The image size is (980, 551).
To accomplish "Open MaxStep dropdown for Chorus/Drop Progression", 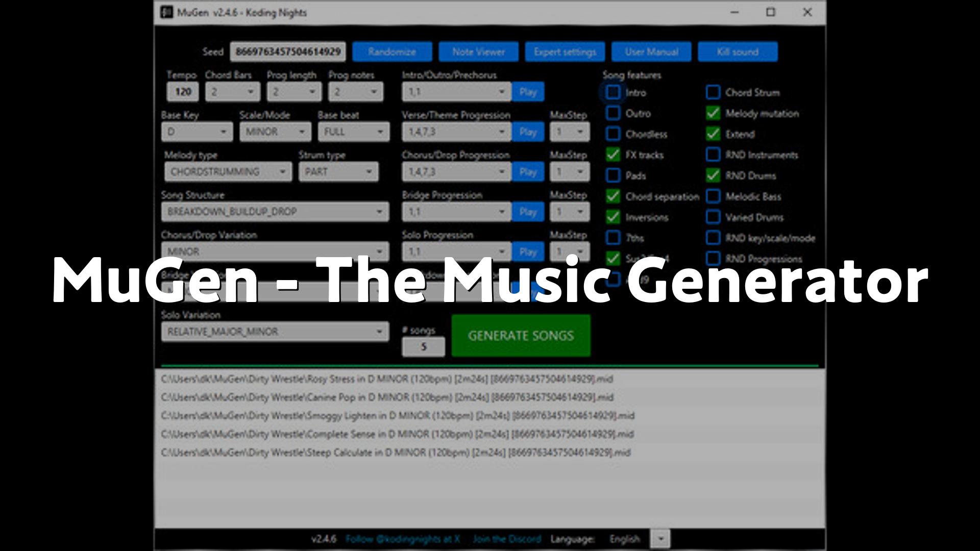I will pyautogui.click(x=570, y=171).
